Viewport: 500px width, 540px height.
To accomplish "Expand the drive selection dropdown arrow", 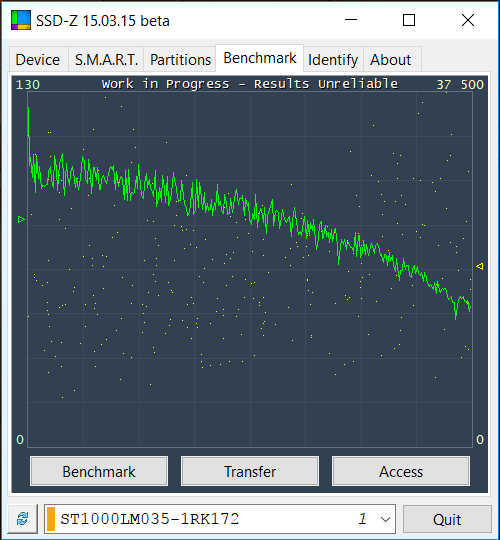I will pyautogui.click(x=385, y=519).
